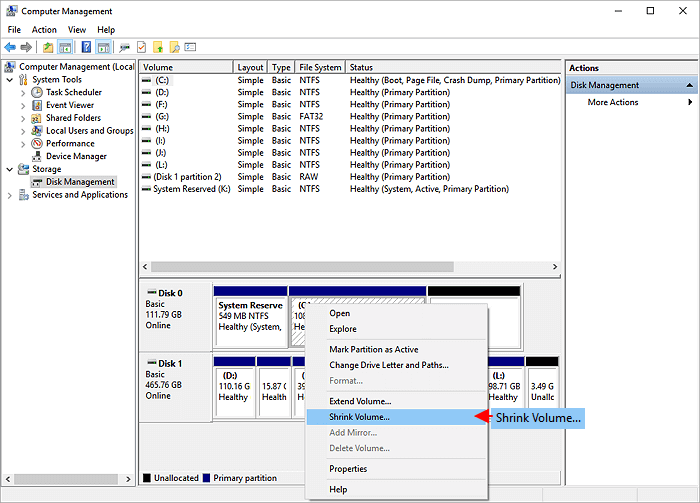Choose Shrink Volume from the context menu
The width and height of the screenshot is (700, 503).
(360, 417)
